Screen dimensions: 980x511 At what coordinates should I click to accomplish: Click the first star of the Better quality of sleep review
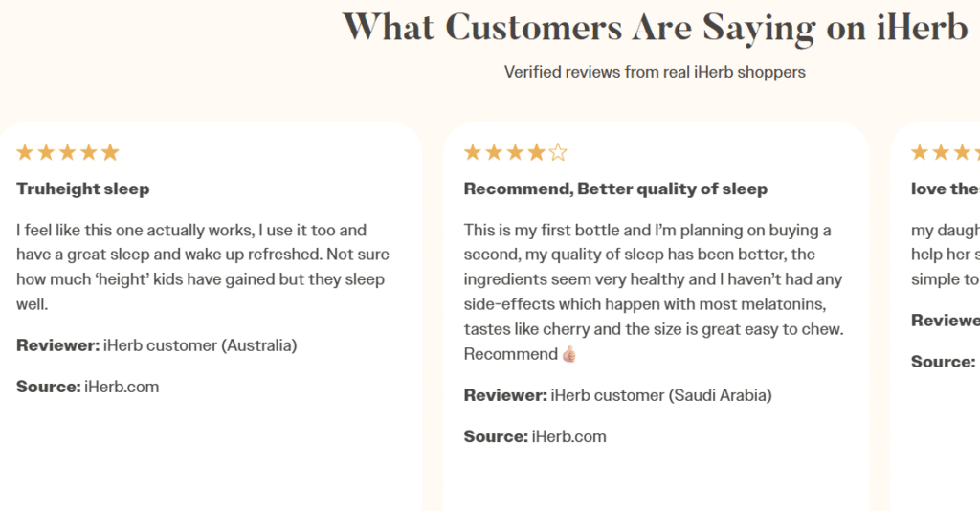click(x=473, y=152)
